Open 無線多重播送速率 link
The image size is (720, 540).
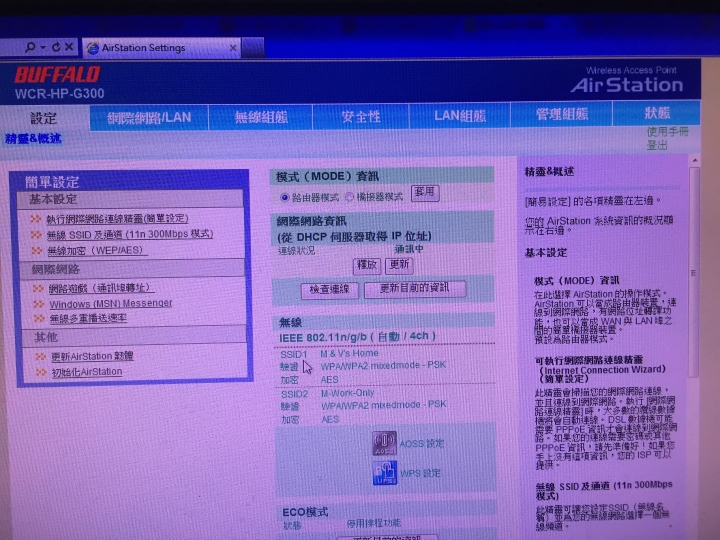(x=88, y=318)
